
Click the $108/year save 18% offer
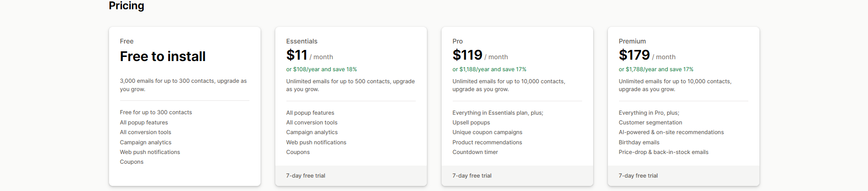(321, 69)
